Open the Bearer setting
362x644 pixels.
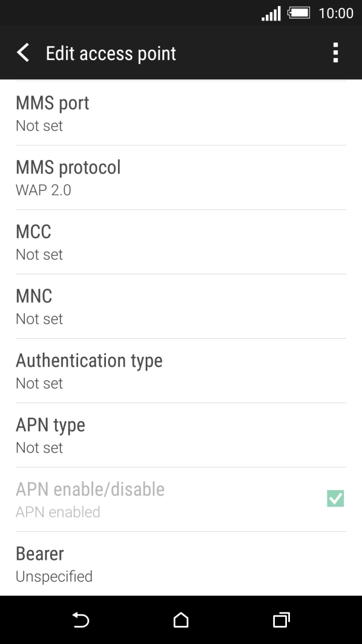[181, 564]
